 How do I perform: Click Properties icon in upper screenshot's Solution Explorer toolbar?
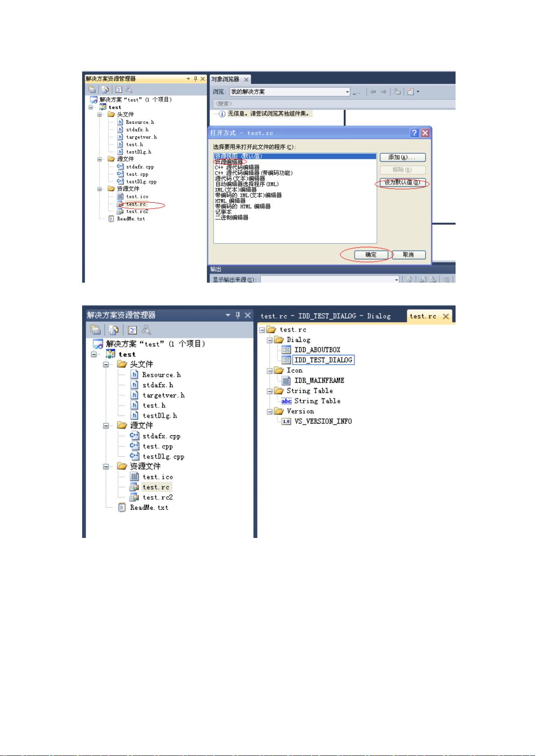pyautogui.click(x=92, y=90)
